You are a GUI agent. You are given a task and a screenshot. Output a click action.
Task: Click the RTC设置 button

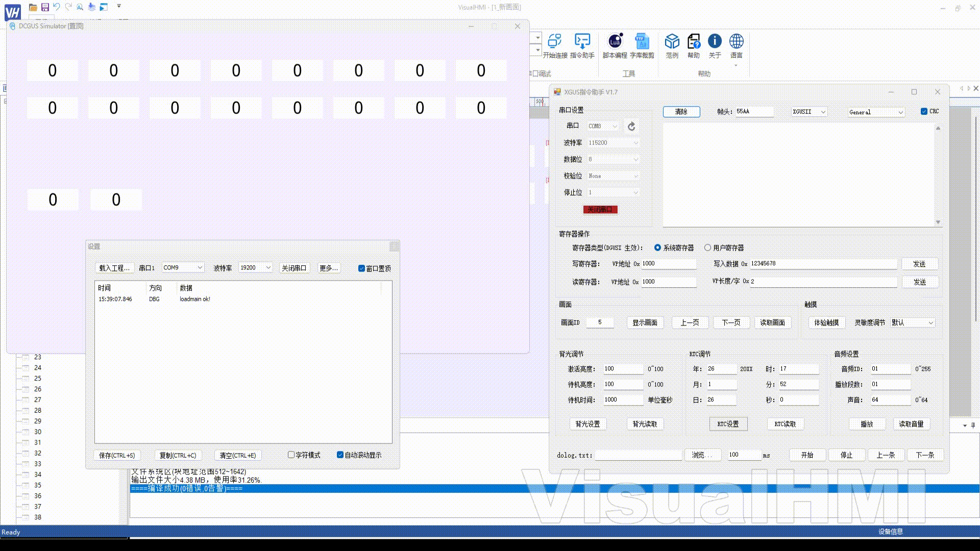[728, 424]
